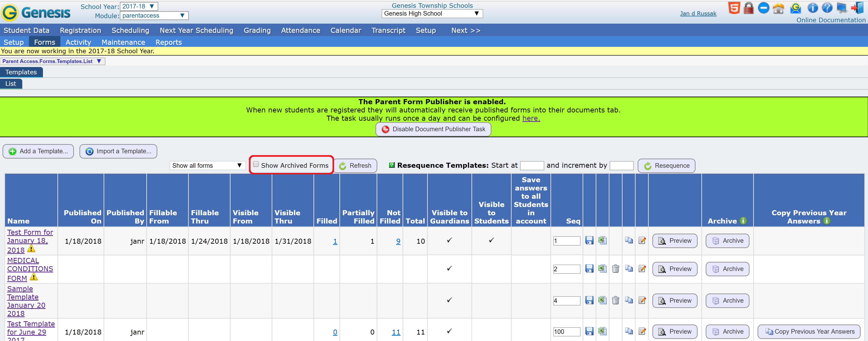Click the blue question mark help icon
Image resolution: width=868 pixels, height=341 pixels.
point(827,8)
